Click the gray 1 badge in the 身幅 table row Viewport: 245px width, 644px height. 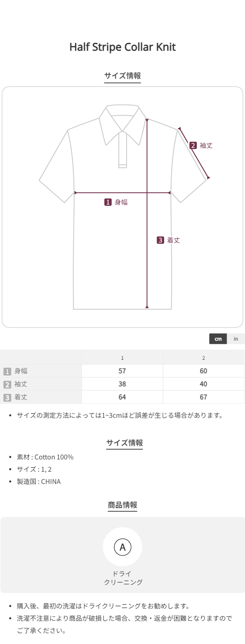click(7, 372)
